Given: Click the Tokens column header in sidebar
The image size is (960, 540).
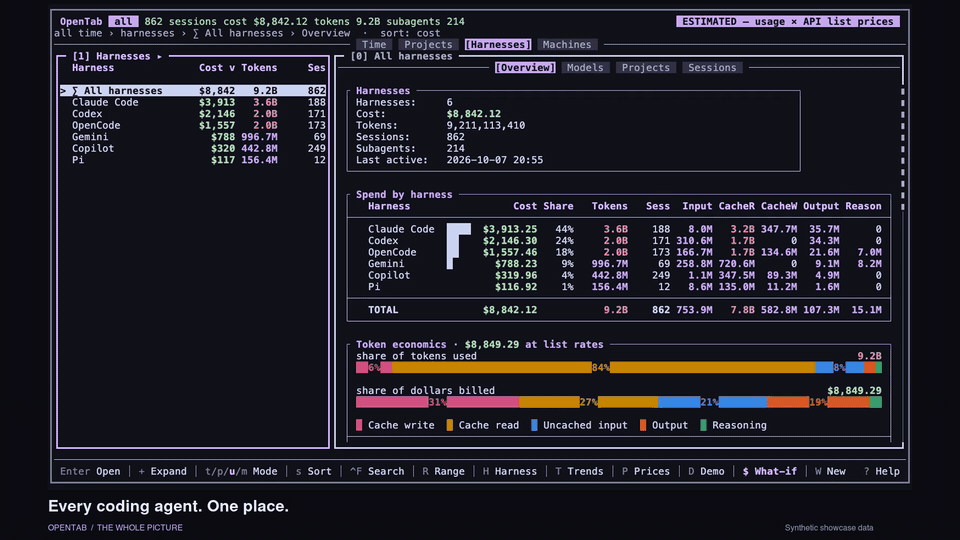Looking at the screenshot, I should click(x=259, y=68).
